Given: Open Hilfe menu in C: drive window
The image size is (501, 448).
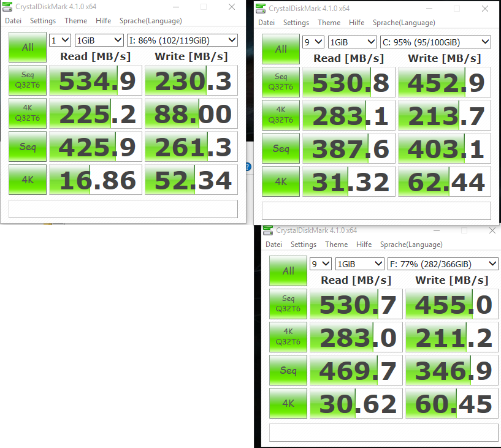Looking at the screenshot, I should pos(356,23).
